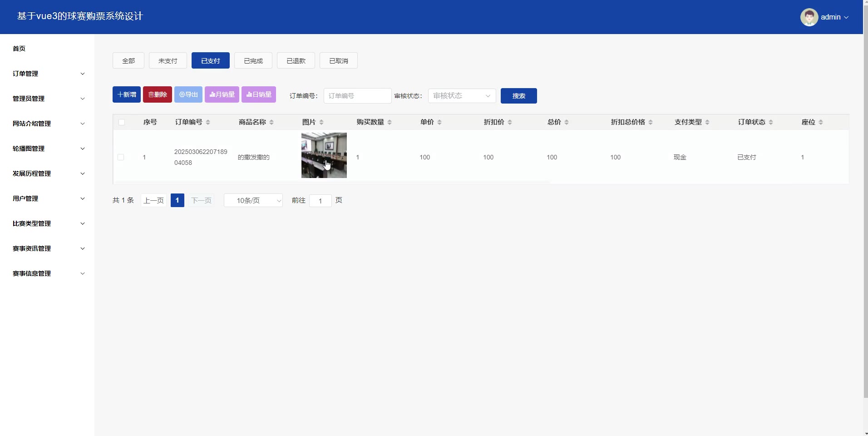Sort by 订单编号 column arrows
The image size is (868, 436).
pyautogui.click(x=208, y=122)
